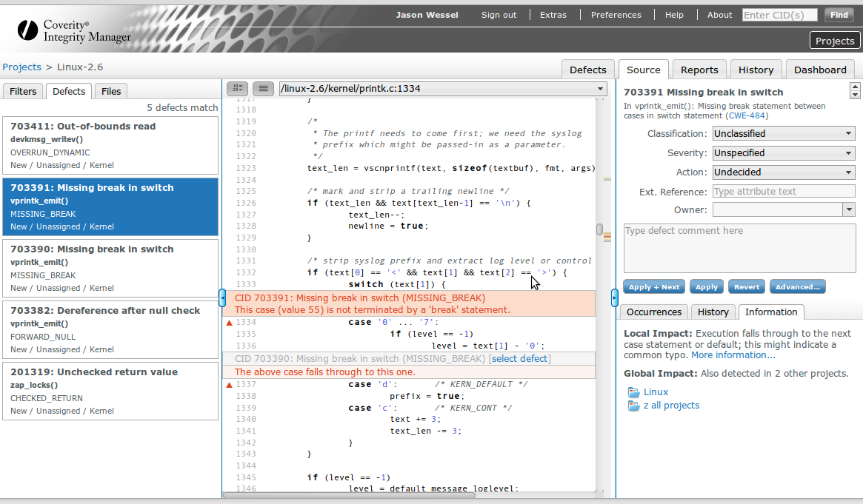Viewport: 863px width, 504px height.
Task: Expand the Severity dropdown
Action: 784,153
